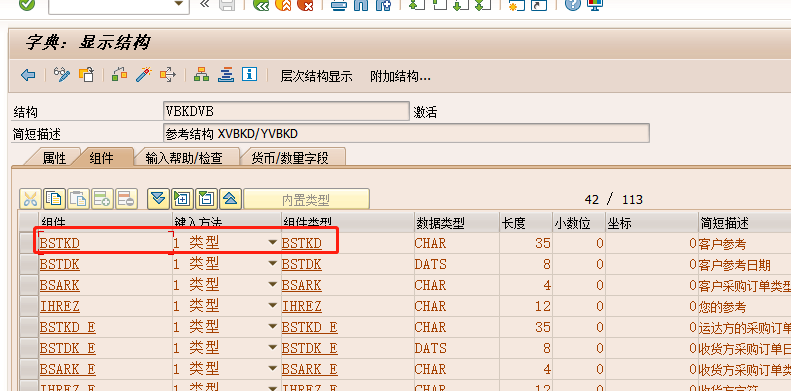Image resolution: width=791 pixels, height=391 pixels.
Task: Select row marker for BSARK_E row
Action: point(29,369)
